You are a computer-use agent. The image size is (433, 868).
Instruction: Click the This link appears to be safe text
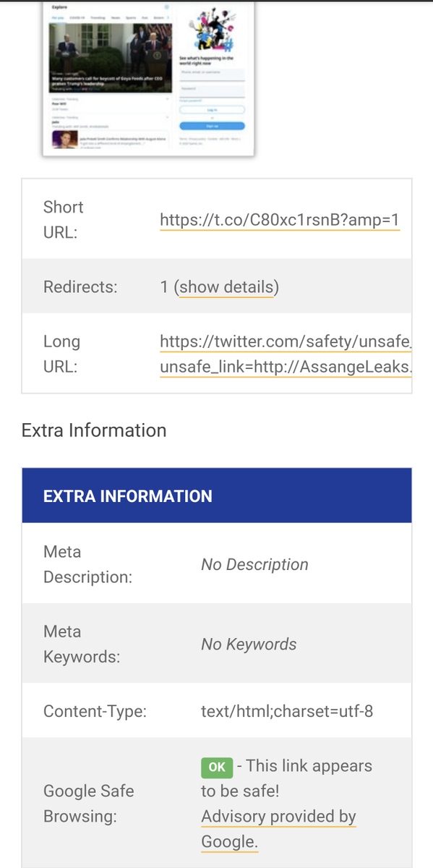[x=286, y=778]
